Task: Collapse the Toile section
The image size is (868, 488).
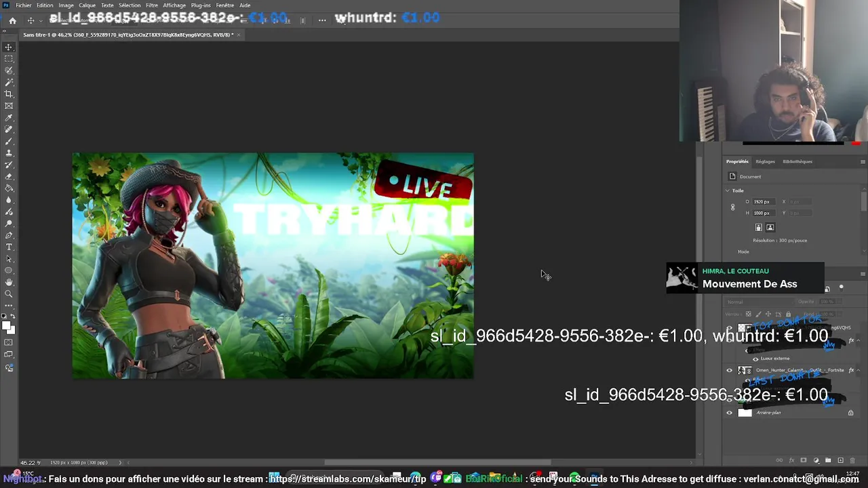Action: 728,190
